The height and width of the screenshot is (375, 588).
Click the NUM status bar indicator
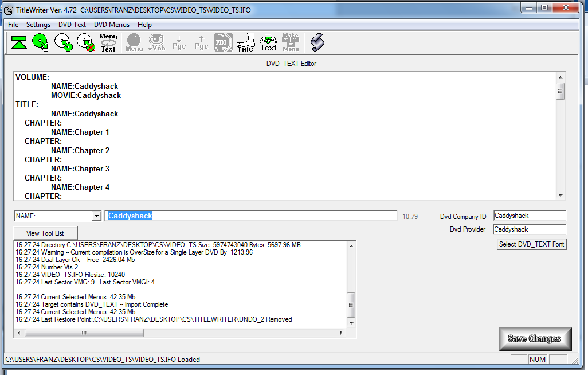tap(538, 360)
